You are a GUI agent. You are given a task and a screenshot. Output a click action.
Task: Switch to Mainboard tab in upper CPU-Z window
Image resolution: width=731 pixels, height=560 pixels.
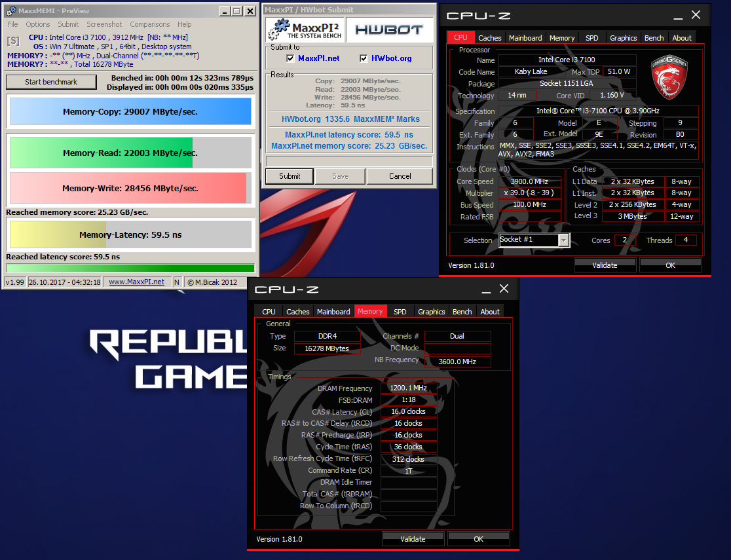(x=525, y=38)
